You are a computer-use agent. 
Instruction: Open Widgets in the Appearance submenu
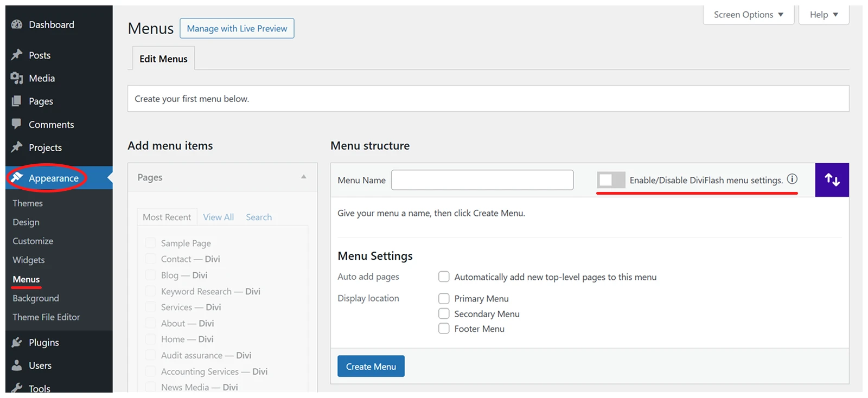(x=29, y=260)
